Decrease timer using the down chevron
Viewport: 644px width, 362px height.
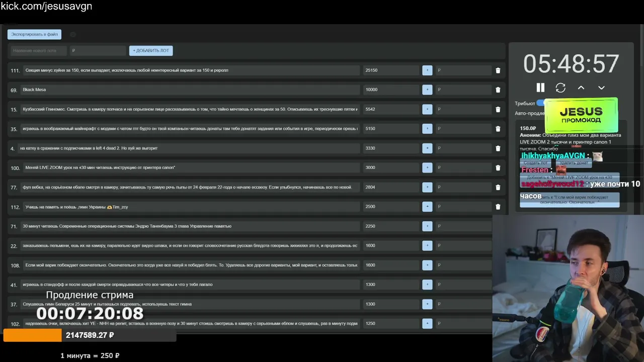[x=601, y=87]
